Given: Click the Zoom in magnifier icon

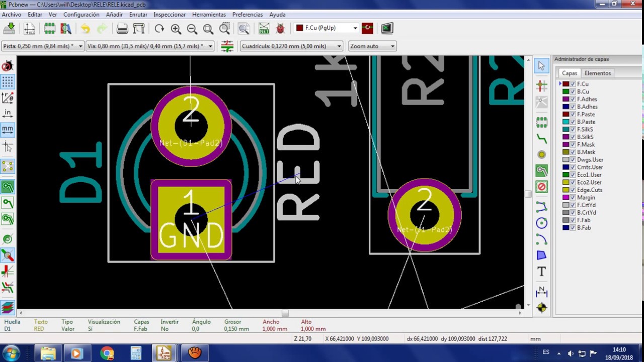Looking at the screenshot, I should tap(176, 29).
